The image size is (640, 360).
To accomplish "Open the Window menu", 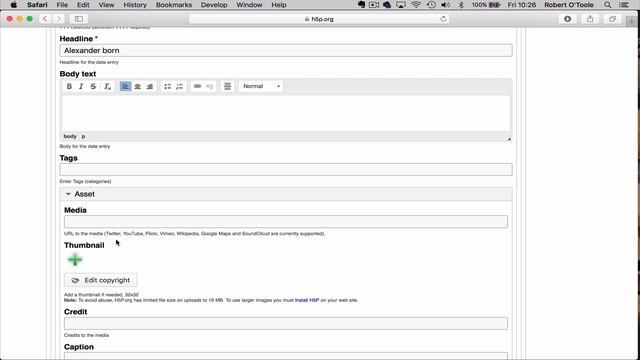I will pos(249,5).
